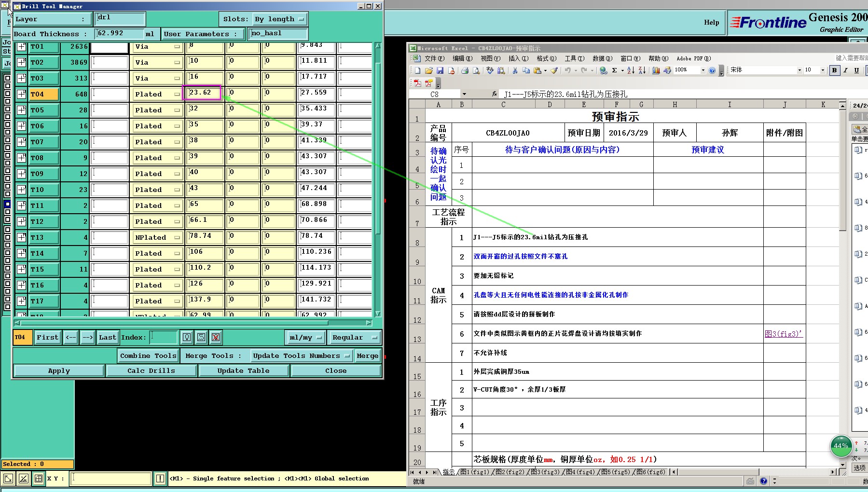
Task: Click the redraw icon beside Index field
Action: tap(201, 337)
